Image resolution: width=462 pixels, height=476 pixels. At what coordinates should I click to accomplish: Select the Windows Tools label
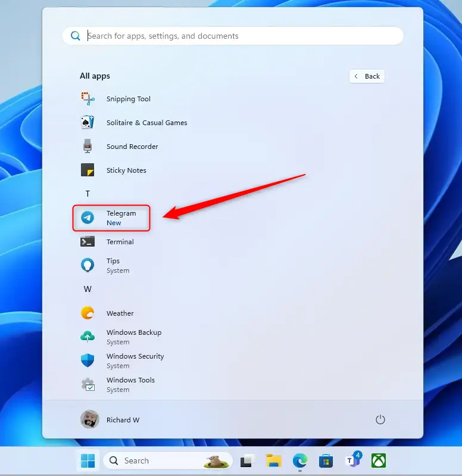130,380
